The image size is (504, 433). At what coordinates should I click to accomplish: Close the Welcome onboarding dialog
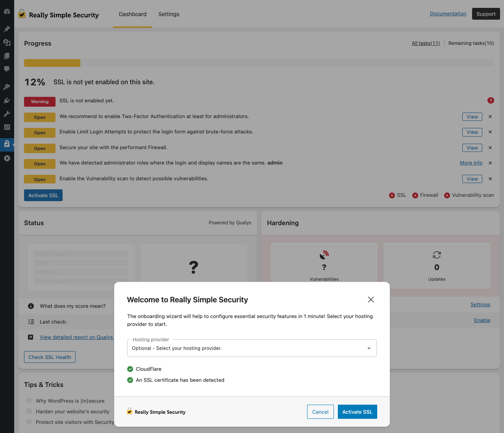(x=371, y=300)
